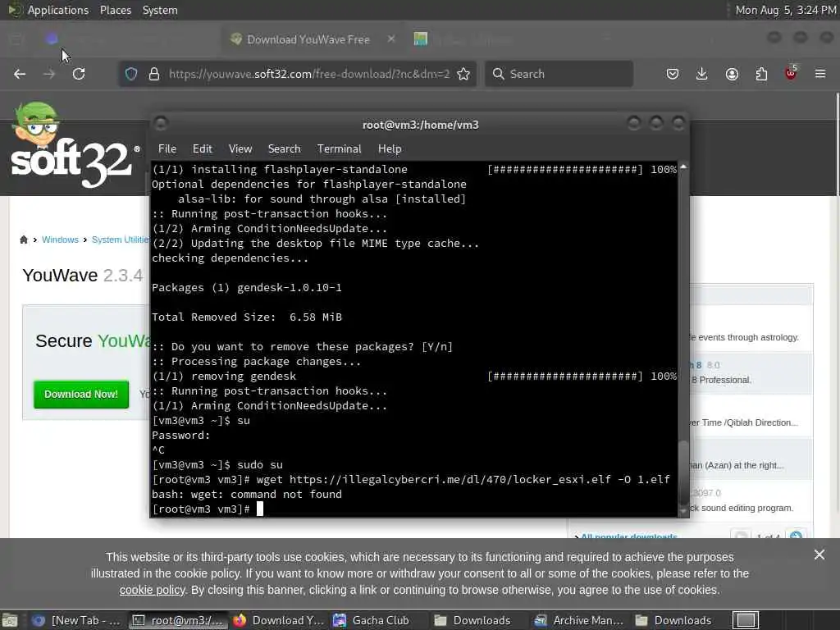Open the tracking protection shield icon
The width and height of the screenshot is (840, 630).
(131, 74)
